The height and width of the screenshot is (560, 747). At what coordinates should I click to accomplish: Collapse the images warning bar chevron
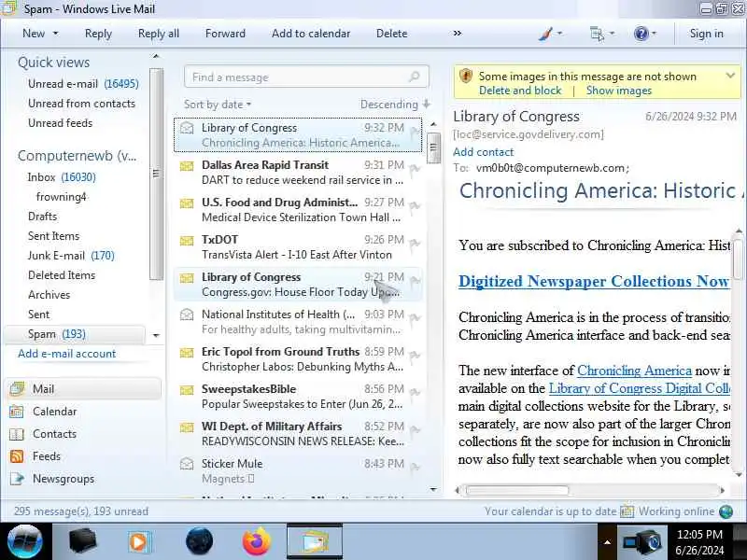[730, 76]
